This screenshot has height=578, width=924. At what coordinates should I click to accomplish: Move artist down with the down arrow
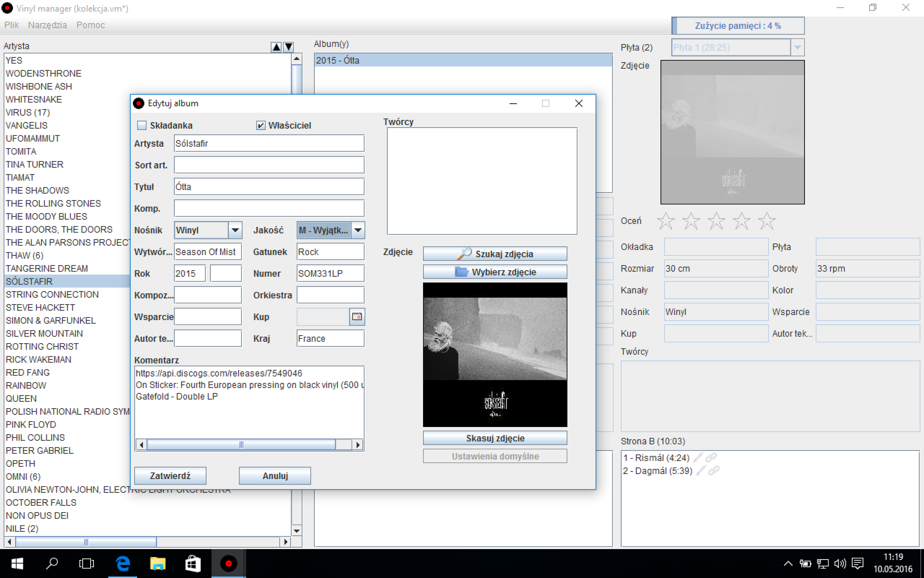click(x=288, y=47)
